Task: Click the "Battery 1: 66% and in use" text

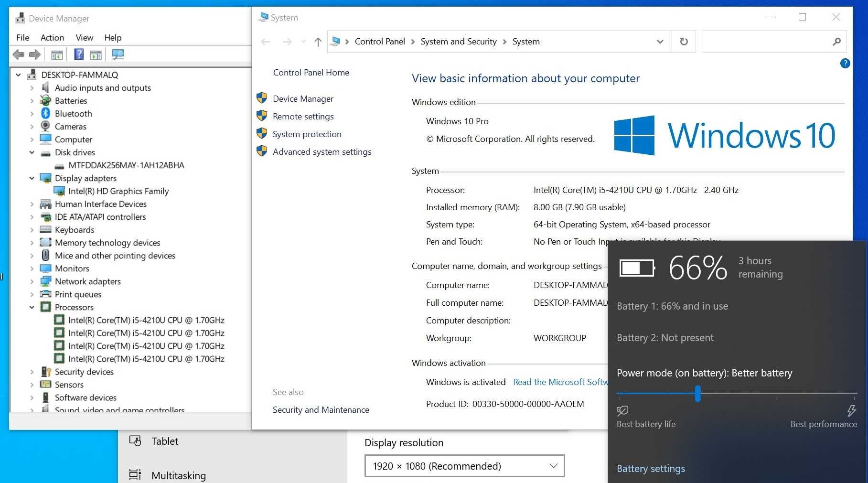Action: click(x=672, y=306)
